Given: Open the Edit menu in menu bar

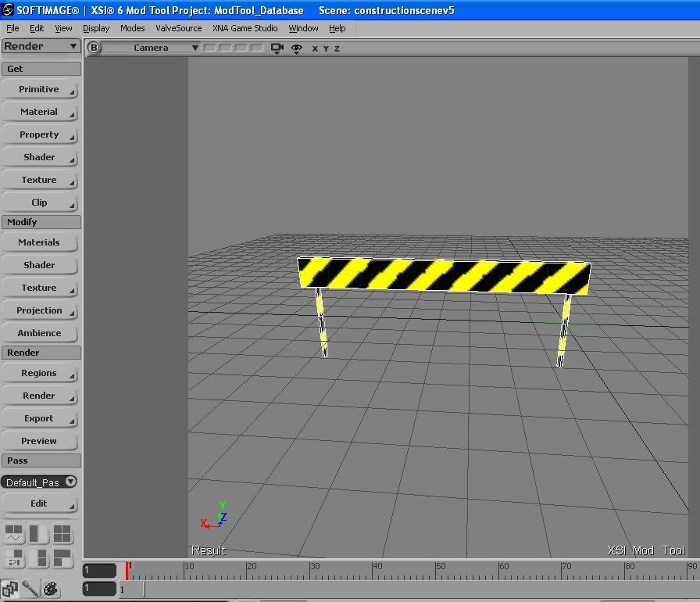Looking at the screenshot, I should pyautogui.click(x=37, y=28).
